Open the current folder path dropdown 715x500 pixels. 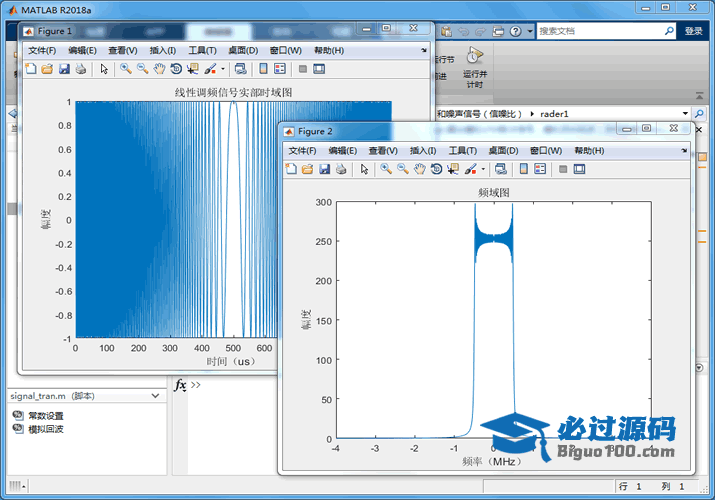tap(684, 114)
